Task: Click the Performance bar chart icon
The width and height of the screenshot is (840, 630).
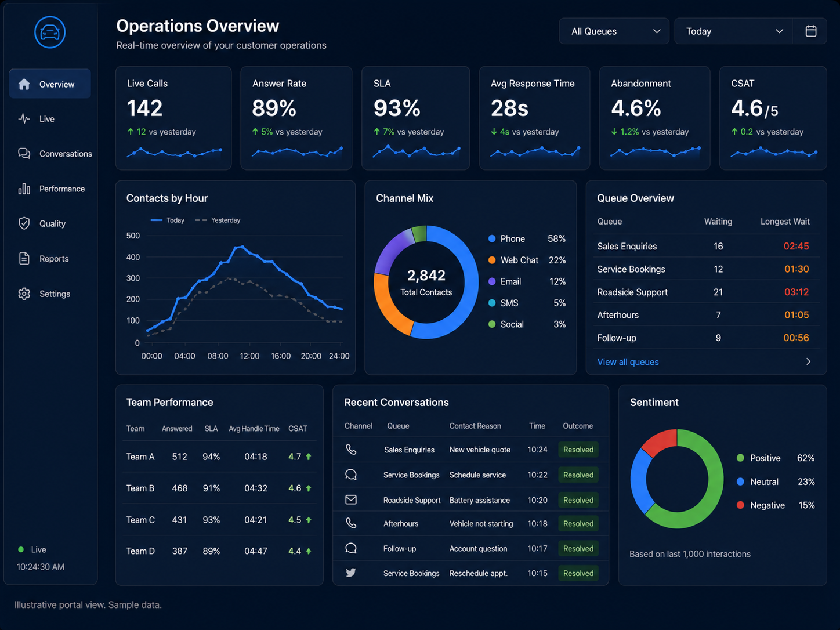Action: point(24,189)
